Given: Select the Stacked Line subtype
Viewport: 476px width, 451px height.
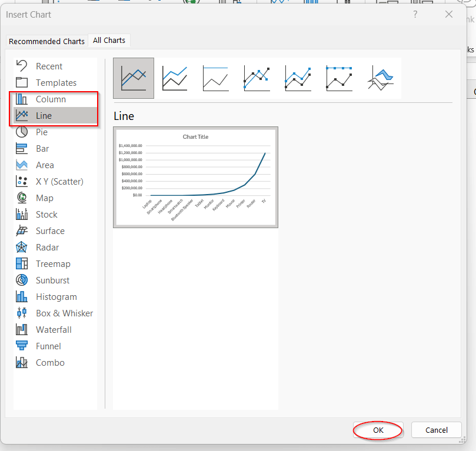Looking at the screenshot, I should tap(174, 78).
